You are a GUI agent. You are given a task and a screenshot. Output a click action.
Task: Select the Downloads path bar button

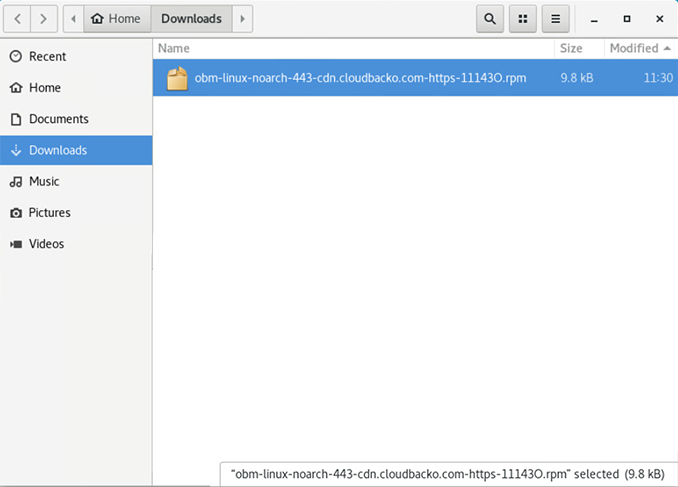(192, 19)
